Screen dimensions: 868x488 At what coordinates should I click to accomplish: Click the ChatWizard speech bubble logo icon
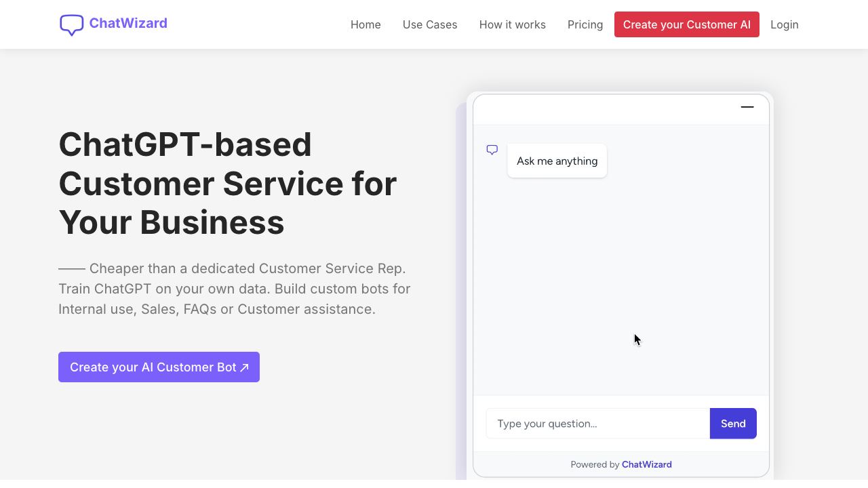pyautogui.click(x=71, y=24)
